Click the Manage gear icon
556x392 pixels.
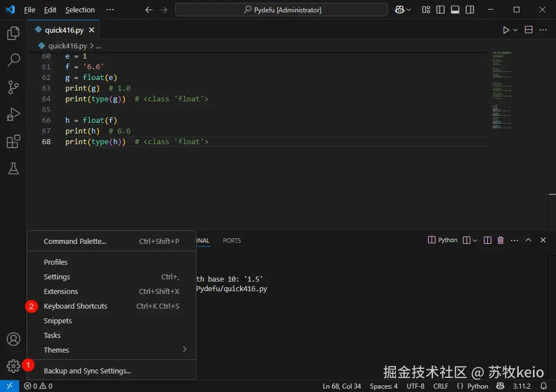click(x=13, y=366)
